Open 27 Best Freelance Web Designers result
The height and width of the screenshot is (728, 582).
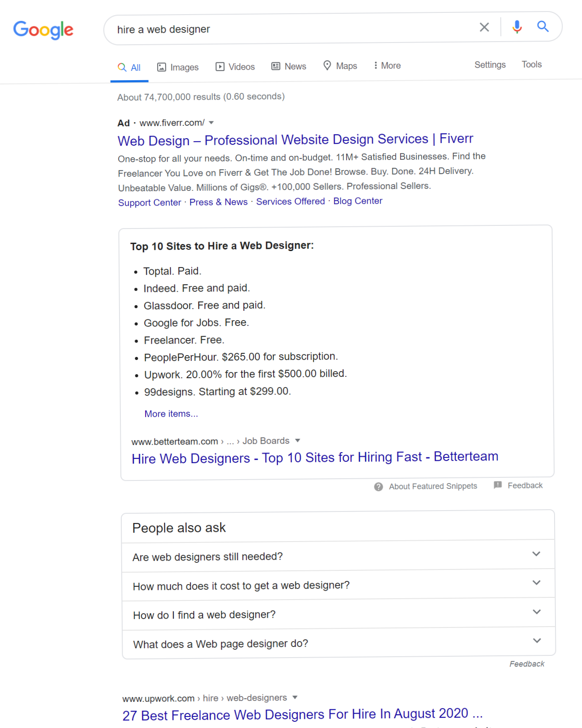click(x=303, y=714)
